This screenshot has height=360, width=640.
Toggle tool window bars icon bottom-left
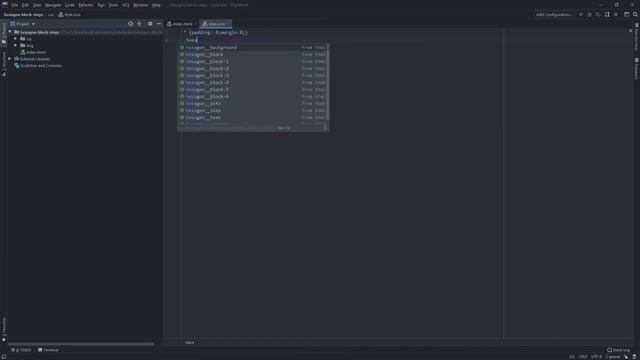[4, 356]
